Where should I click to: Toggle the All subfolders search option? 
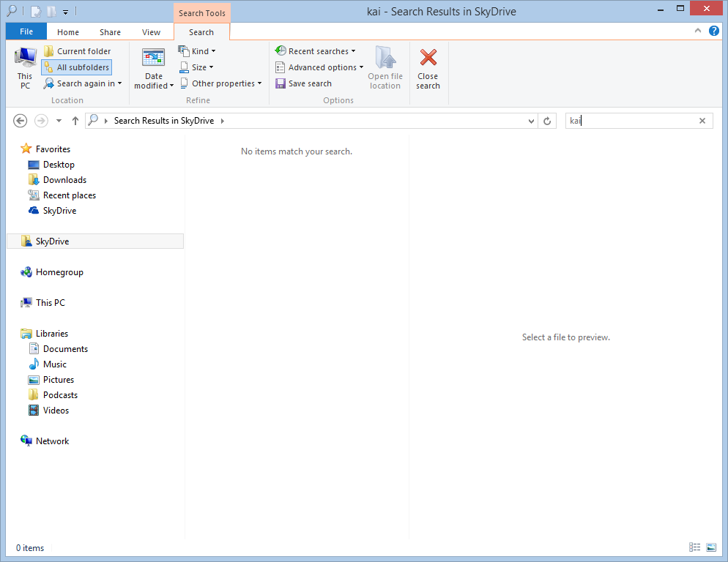(x=77, y=67)
